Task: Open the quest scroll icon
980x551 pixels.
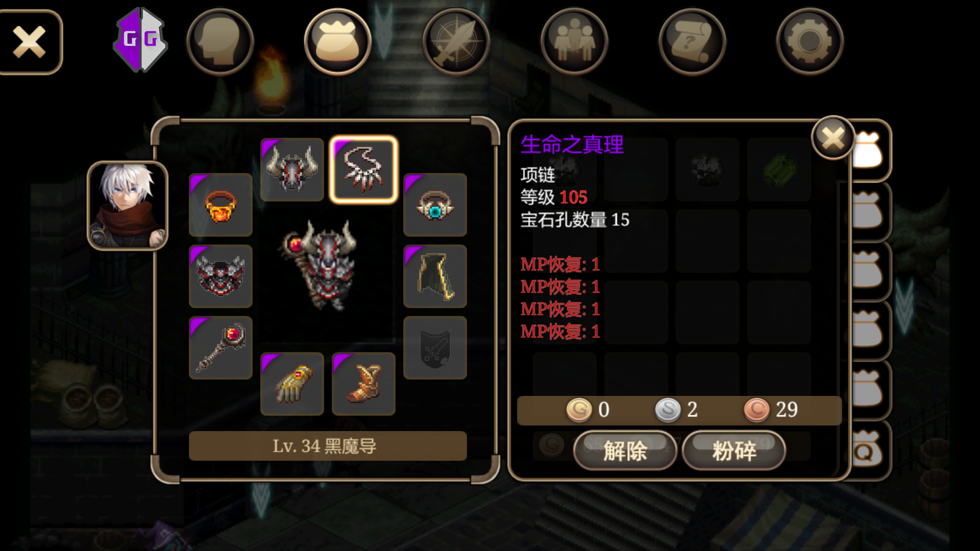Action: coord(692,42)
